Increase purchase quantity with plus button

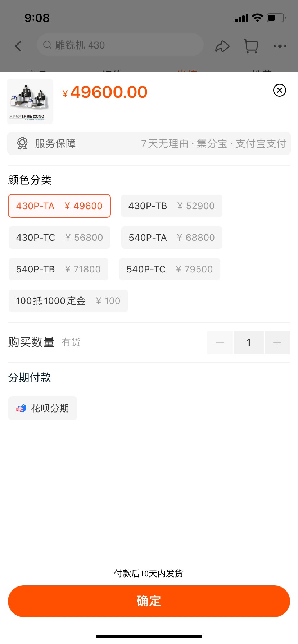(x=277, y=342)
